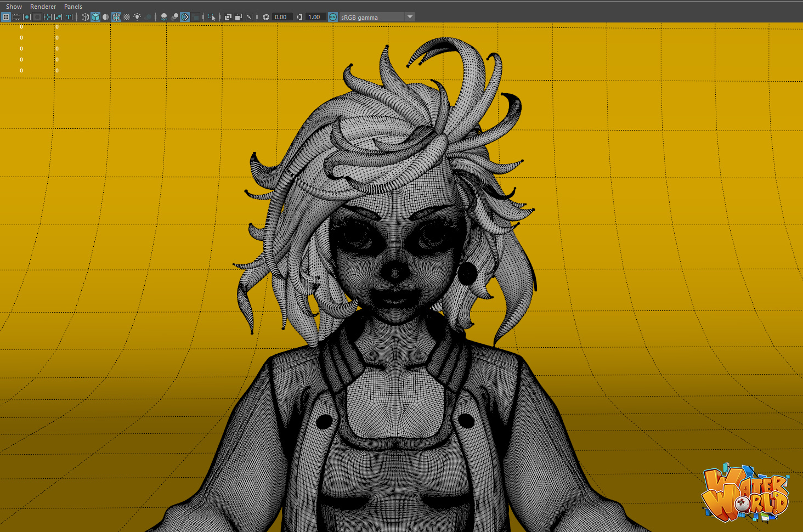Enable Textured display mode
The width and height of the screenshot is (803, 532).
click(127, 17)
